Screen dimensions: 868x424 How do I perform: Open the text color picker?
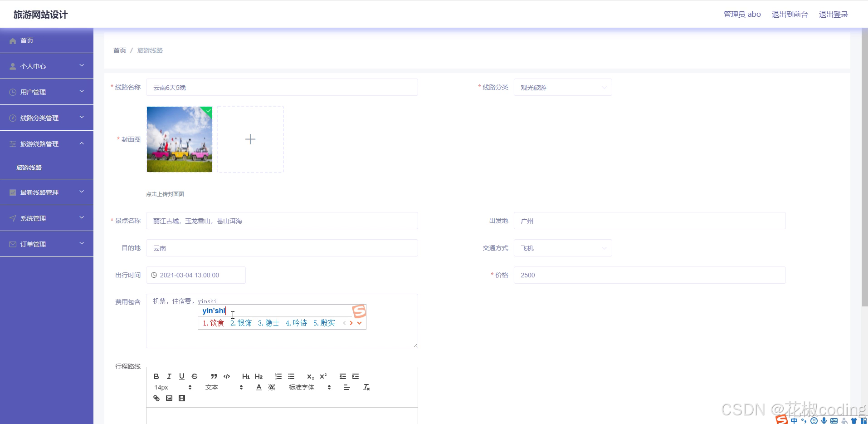(258, 387)
